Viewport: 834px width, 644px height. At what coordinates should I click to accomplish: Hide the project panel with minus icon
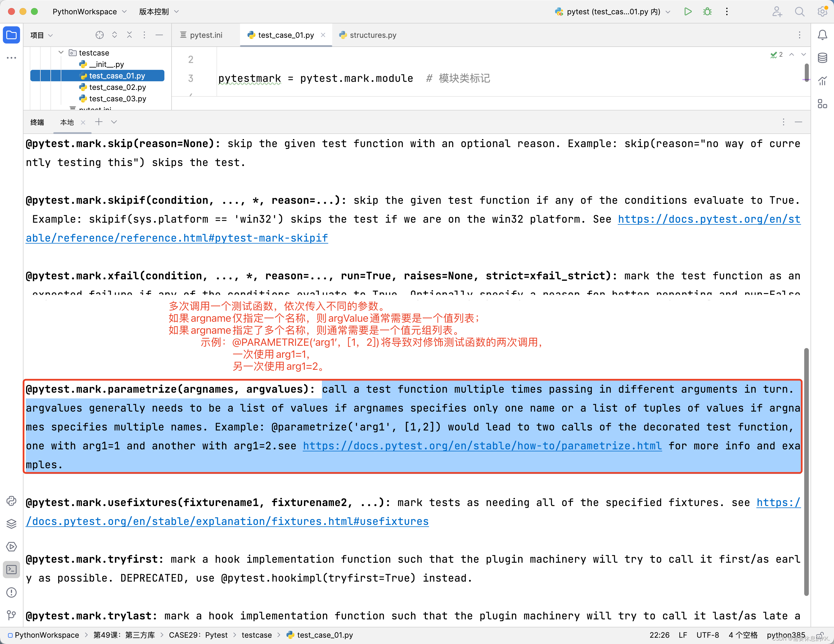[x=159, y=35]
